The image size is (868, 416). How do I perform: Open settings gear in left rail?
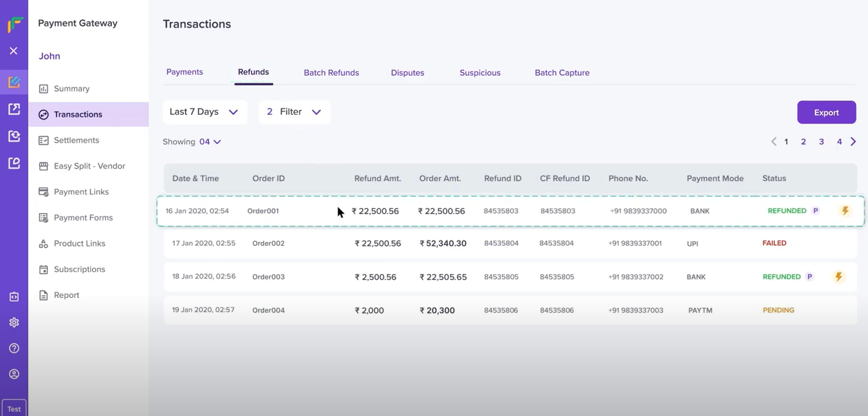click(14, 322)
